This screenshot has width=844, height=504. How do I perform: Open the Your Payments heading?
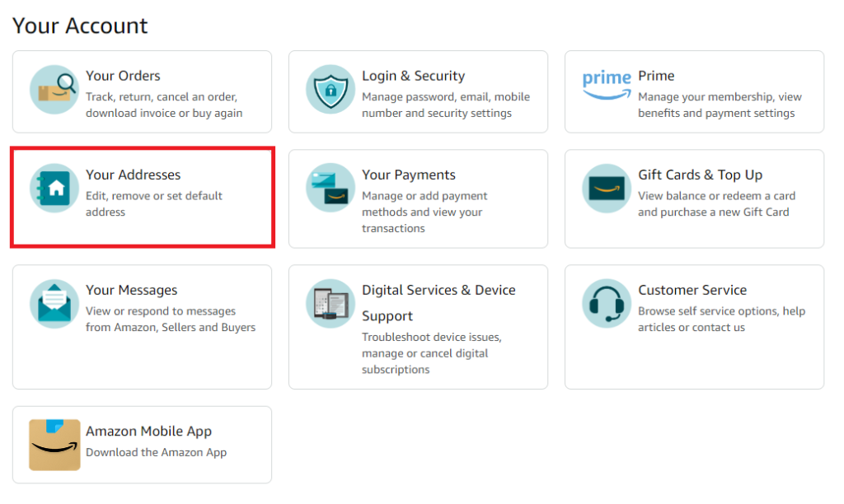coord(409,175)
